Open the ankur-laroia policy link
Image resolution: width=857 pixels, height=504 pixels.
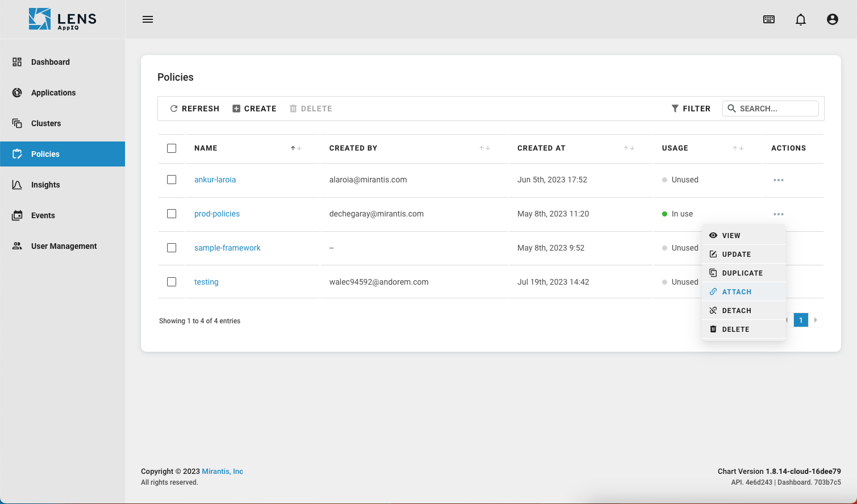coord(215,180)
